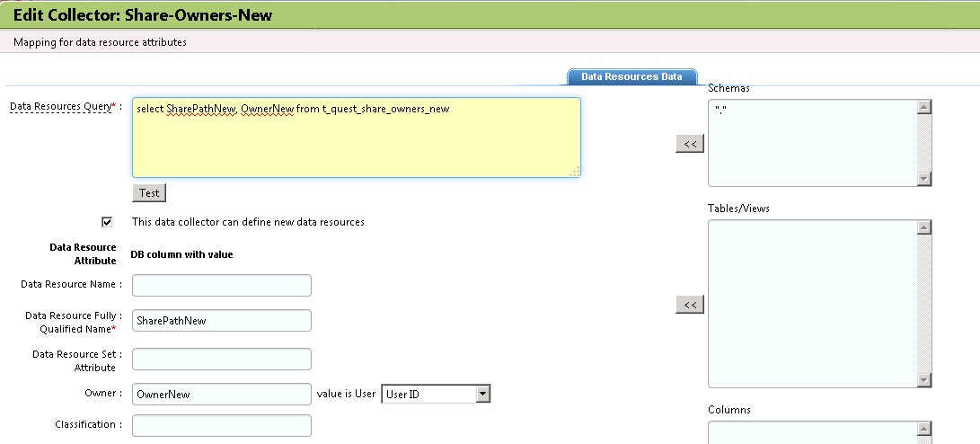Focus the Data Resource Name field
The width and height of the screenshot is (980, 444).
[x=222, y=286]
